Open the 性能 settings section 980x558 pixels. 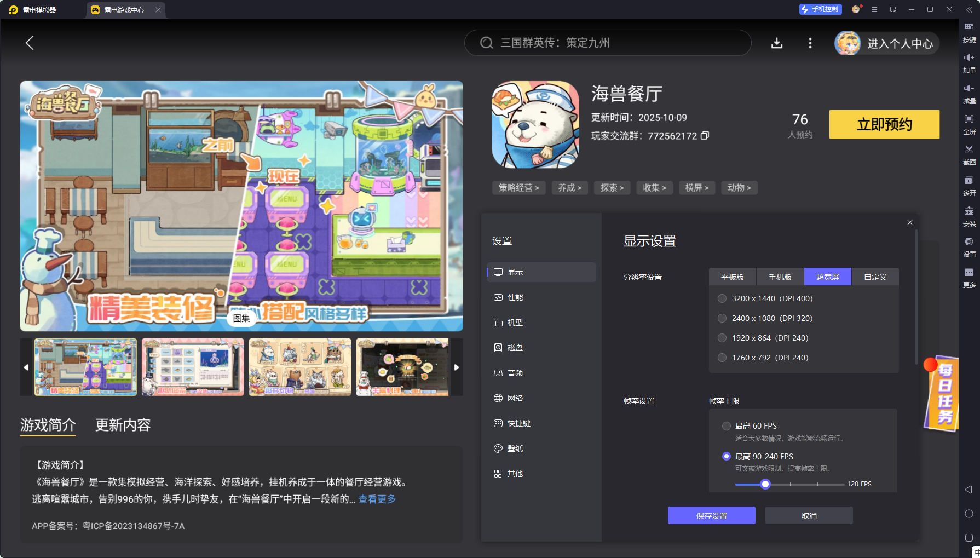coord(541,297)
